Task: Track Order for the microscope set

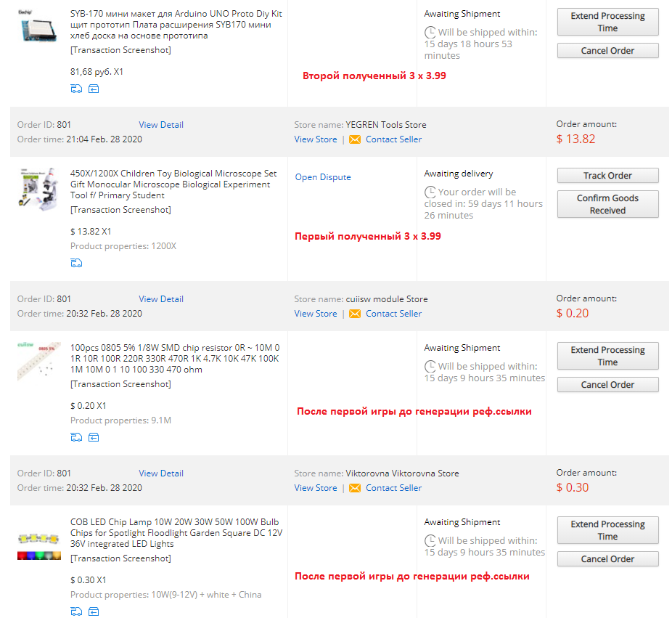Action: pos(607,176)
